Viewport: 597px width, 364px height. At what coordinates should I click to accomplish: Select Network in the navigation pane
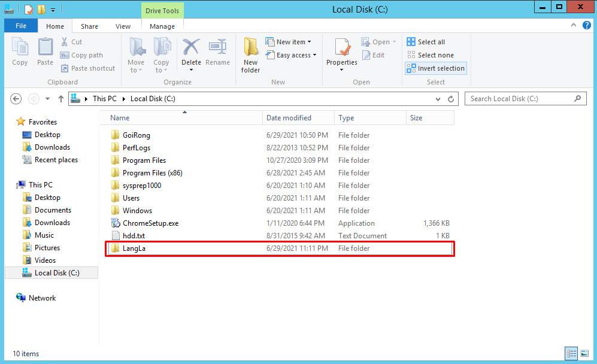click(x=42, y=298)
